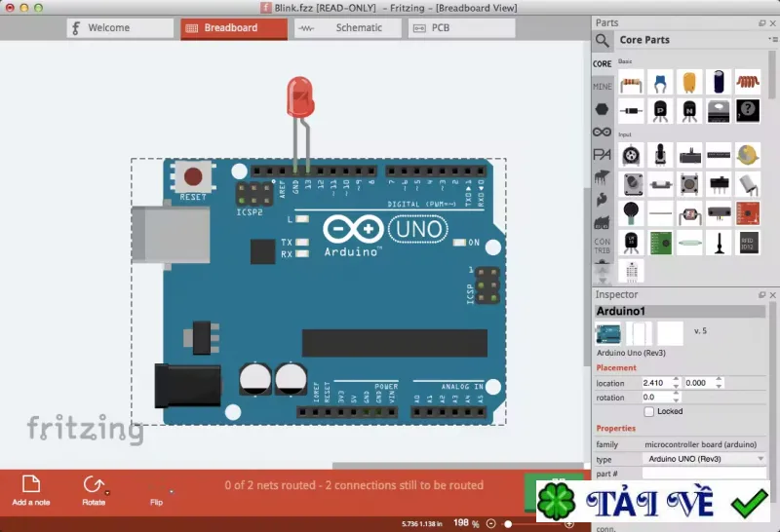780x532 pixels.
Task: Select the reed switch part
Action: point(689,243)
